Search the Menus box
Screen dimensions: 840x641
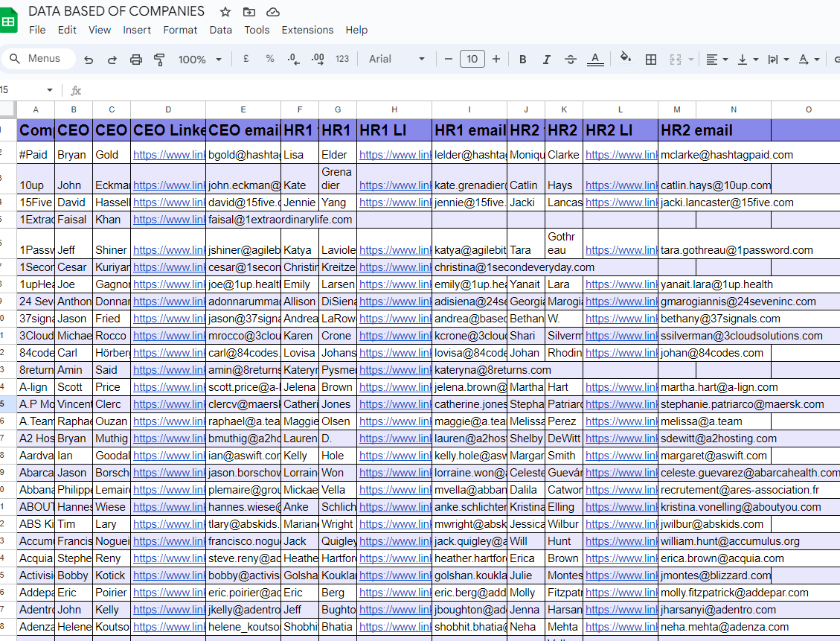pyautogui.click(x=38, y=58)
